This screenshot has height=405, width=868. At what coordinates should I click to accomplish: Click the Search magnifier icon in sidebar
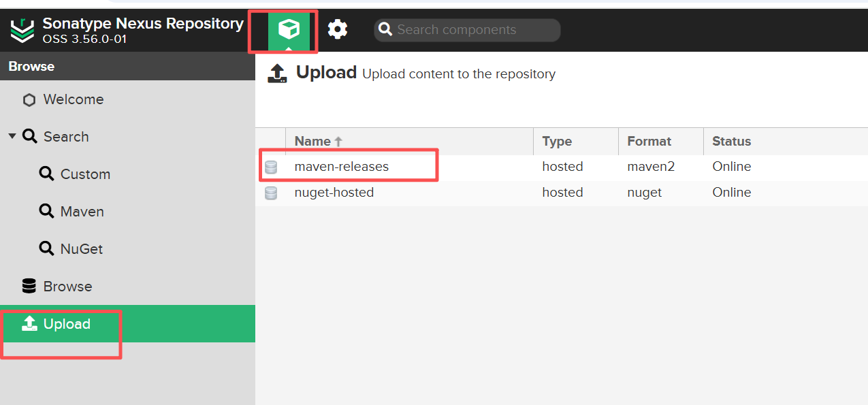pos(29,136)
